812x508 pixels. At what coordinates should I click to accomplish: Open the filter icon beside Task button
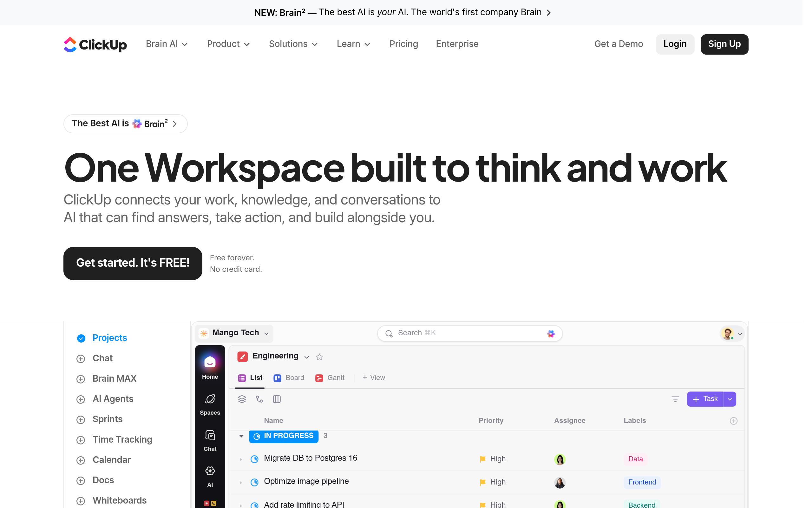(675, 399)
